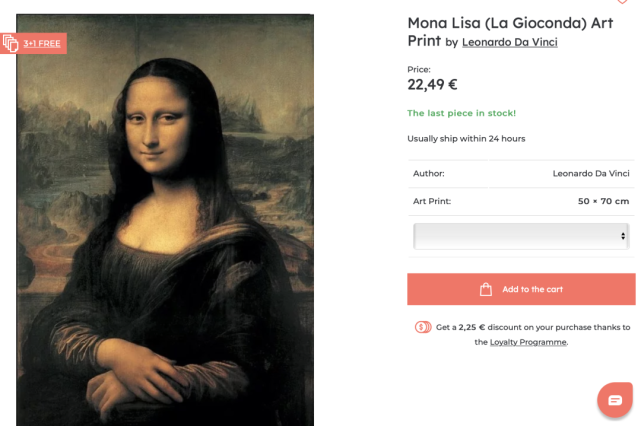
Task: Click the 3+1 FREE promo link
Action: [x=44, y=43]
